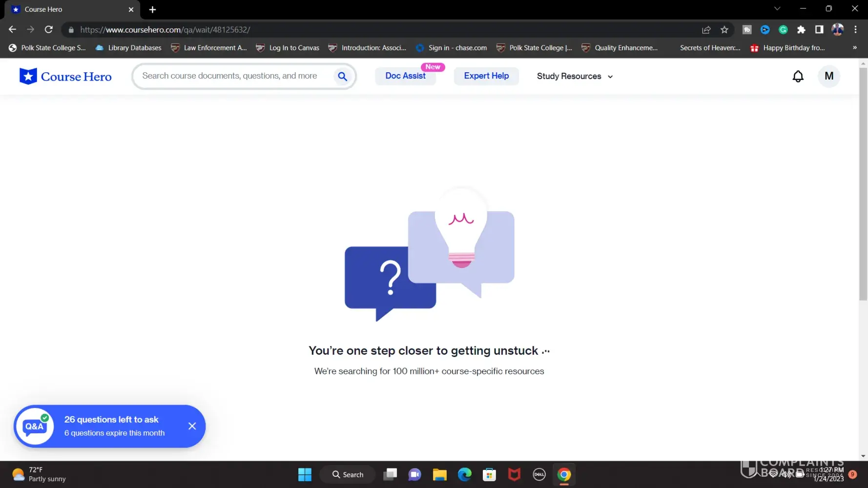Expand the Study Resources dropdown
868x488 pixels.
click(x=575, y=76)
